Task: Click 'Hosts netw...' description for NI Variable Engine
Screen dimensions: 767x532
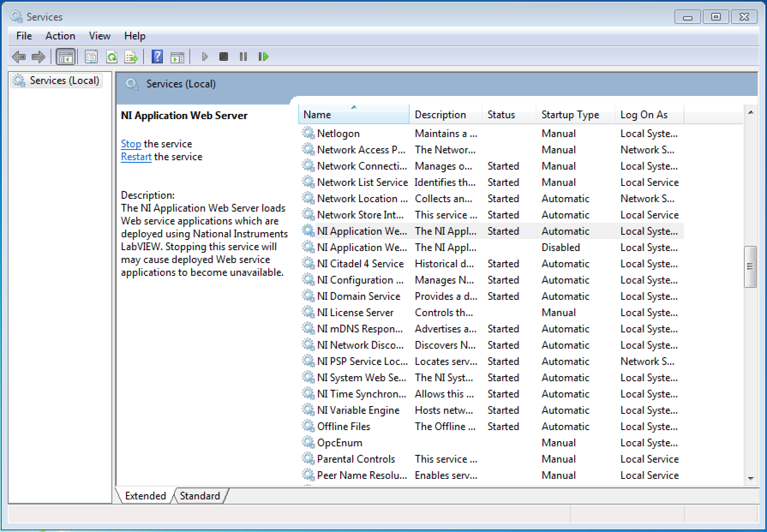Action: [444, 410]
